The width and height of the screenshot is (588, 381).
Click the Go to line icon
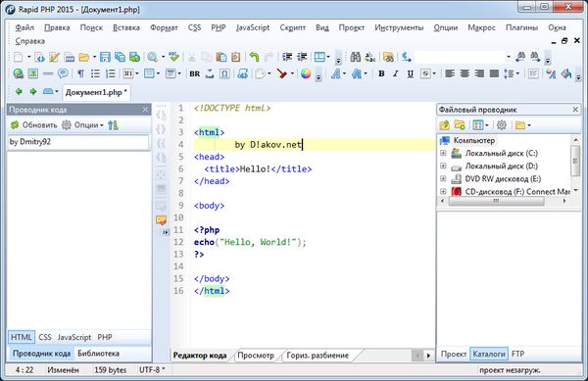point(406,57)
